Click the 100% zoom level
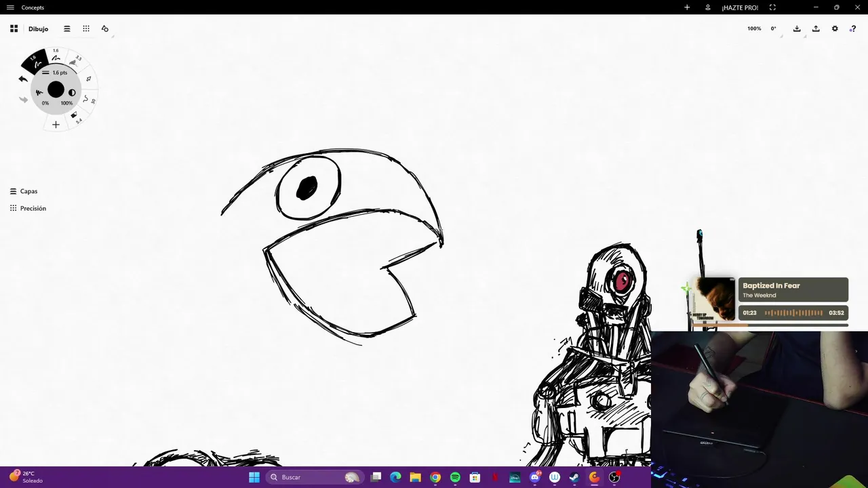Viewport: 868px width, 488px height. click(754, 28)
